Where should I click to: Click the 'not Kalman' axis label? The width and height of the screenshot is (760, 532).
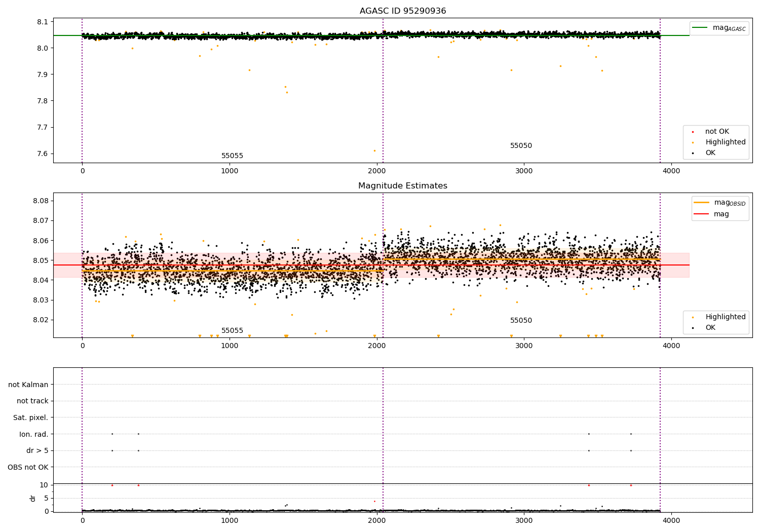[28, 385]
